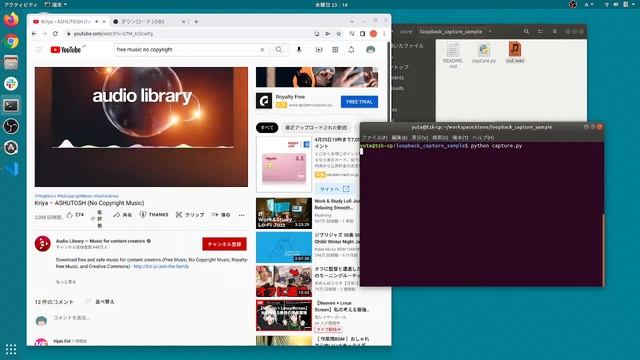Screen dimensions: 640x360
Task: Open Slack from the dock
Action: tap(11, 84)
